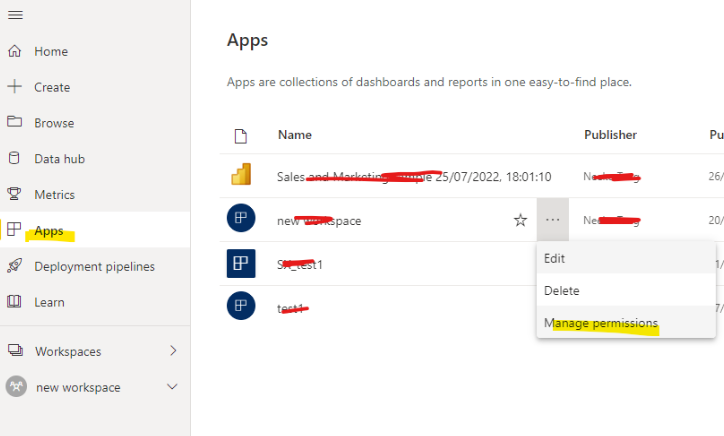Click the Browse folder icon
Viewport: 724px width, 436px height.
click(x=14, y=121)
